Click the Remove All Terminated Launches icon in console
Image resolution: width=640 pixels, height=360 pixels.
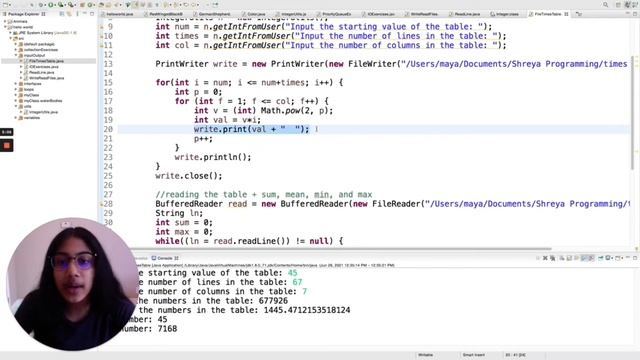(x=552, y=258)
